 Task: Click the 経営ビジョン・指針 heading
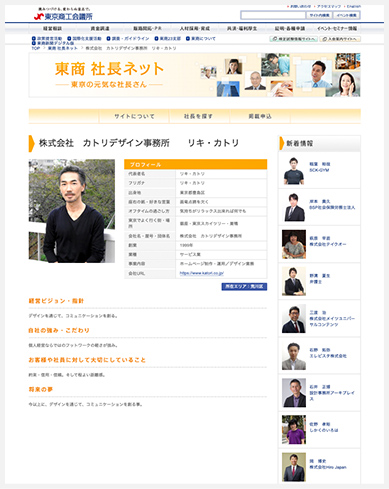[x=56, y=301]
